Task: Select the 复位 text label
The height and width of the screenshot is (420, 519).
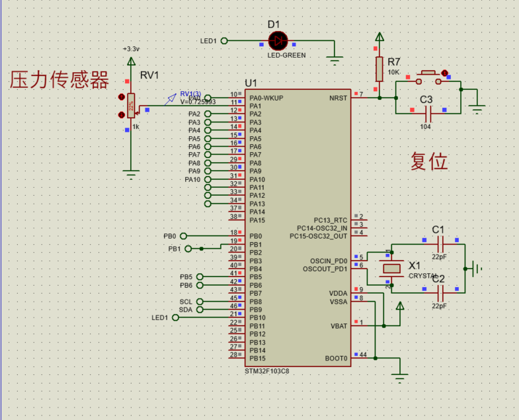Action: click(429, 161)
